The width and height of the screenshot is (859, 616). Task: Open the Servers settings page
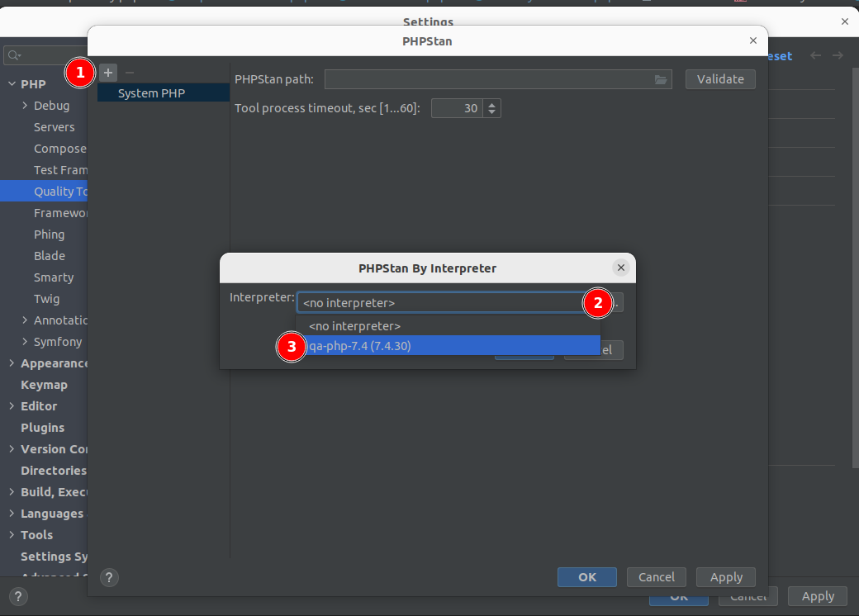pos(55,127)
